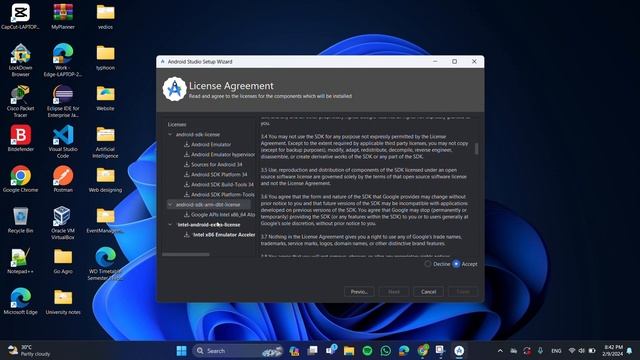This screenshot has width=640, height=360.
Task: Open Bitdefender desktop shortcut
Action: pos(20,139)
